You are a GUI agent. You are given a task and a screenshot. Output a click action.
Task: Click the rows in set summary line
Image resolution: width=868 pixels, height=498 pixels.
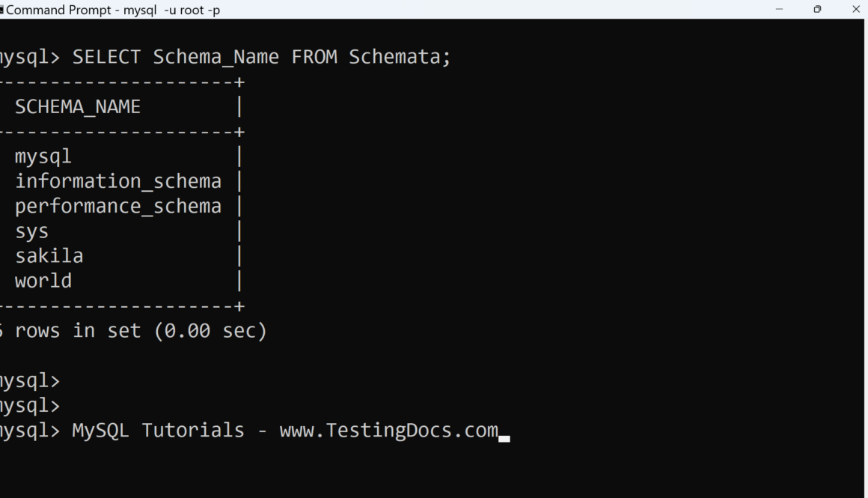tap(135, 330)
